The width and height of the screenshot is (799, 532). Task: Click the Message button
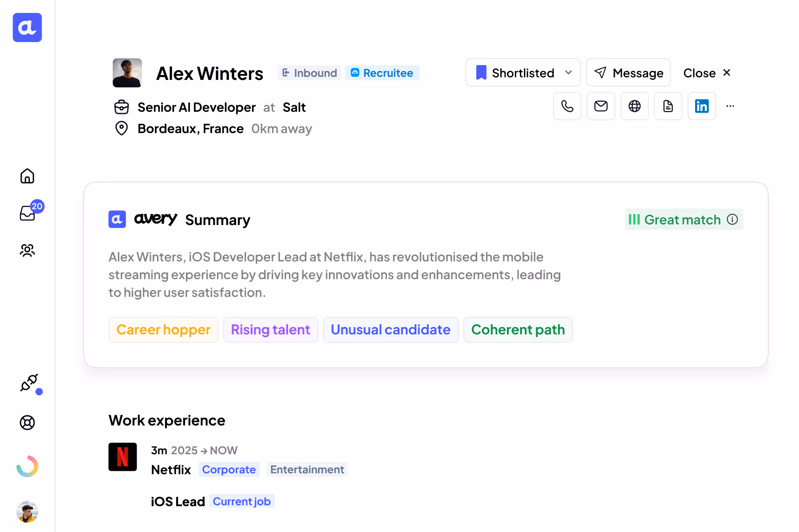pyautogui.click(x=629, y=72)
